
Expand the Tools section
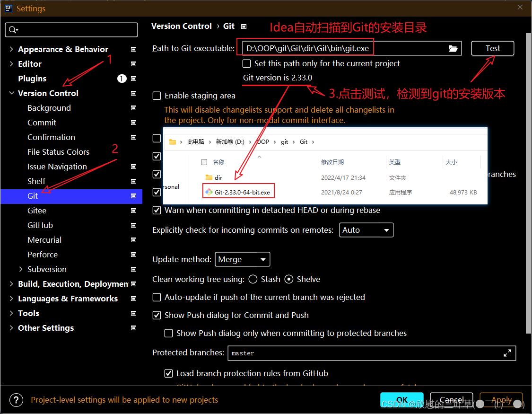[x=11, y=313]
